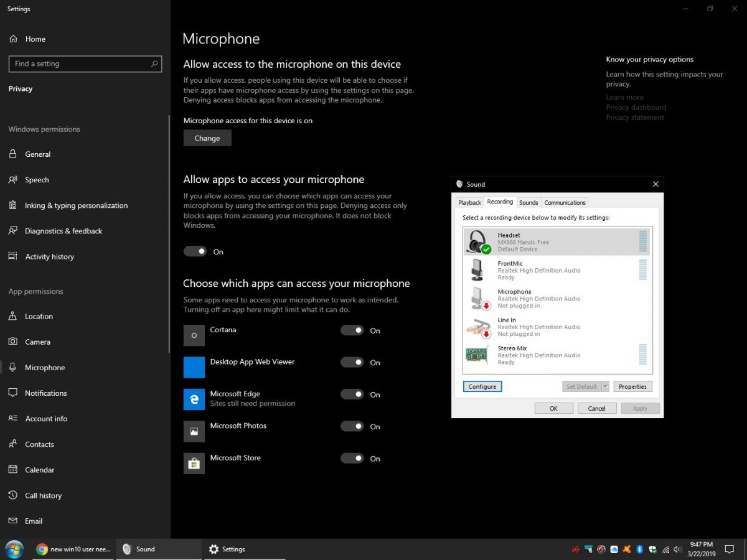Click the Inking & typing personalization icon

(13, 205)
